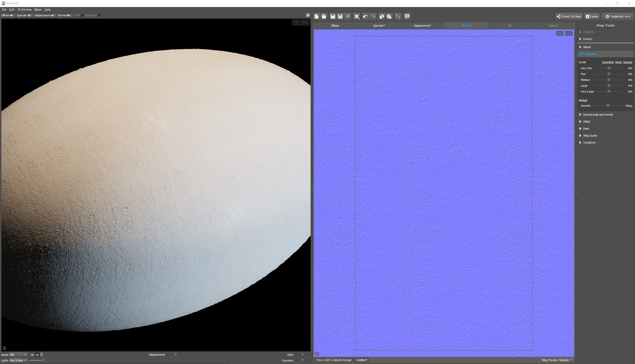This screenshot has height=364, width=635.
Task: Expand the Transform section
Action: click(x=605, y=143)
